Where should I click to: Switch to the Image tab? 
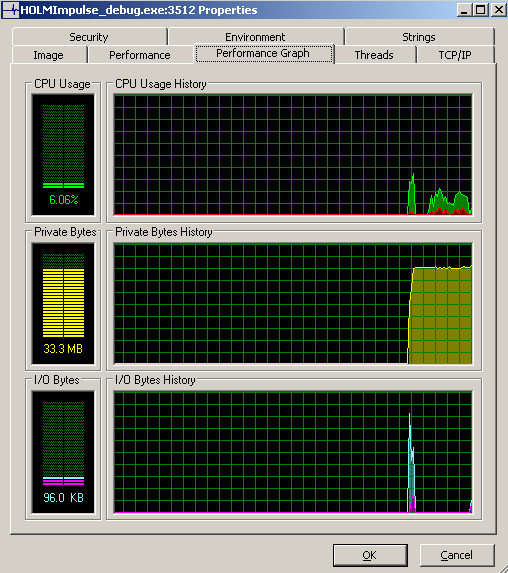(x=49, y=55)
